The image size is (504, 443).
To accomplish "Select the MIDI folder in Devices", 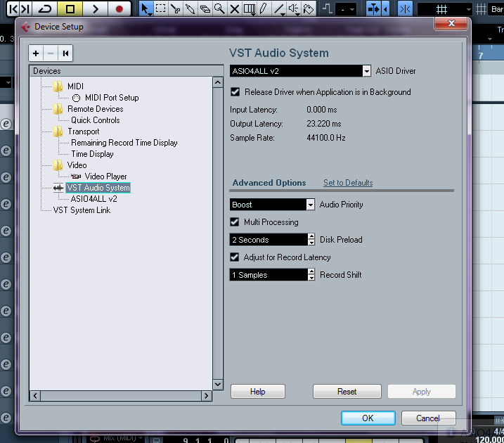I will click(75, 86).
